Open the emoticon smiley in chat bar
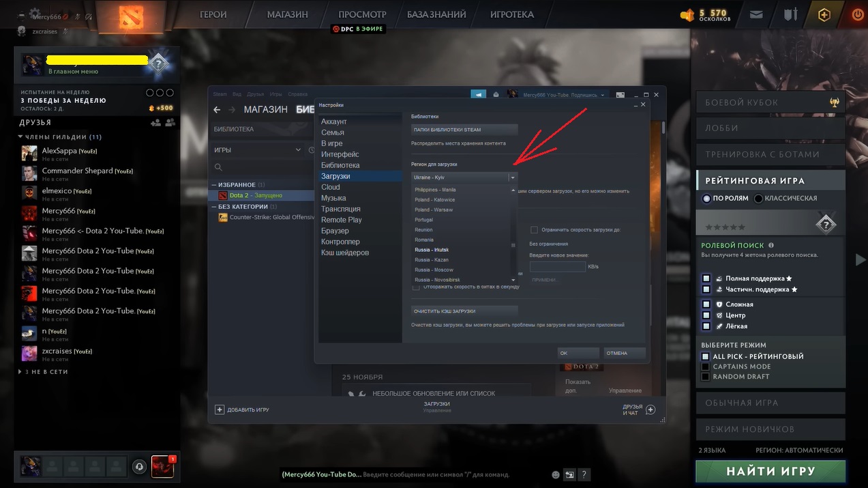 tap(556, 474)
